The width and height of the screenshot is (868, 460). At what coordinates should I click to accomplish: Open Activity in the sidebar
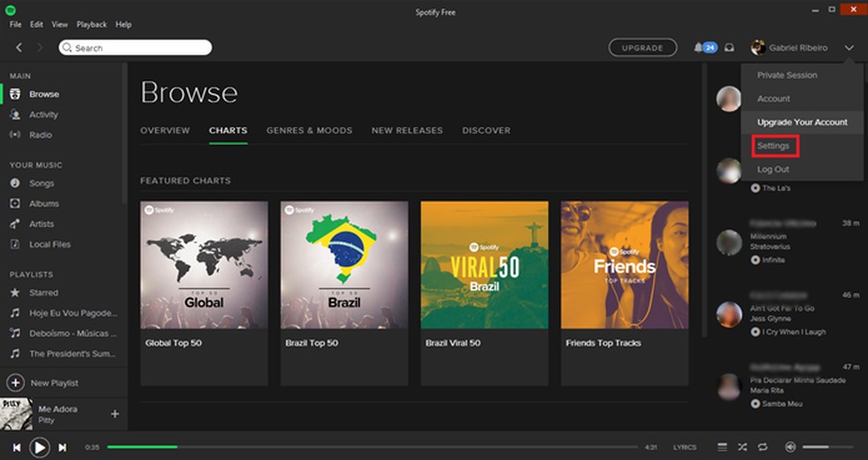pyautogui.click(x=43, y=115)
